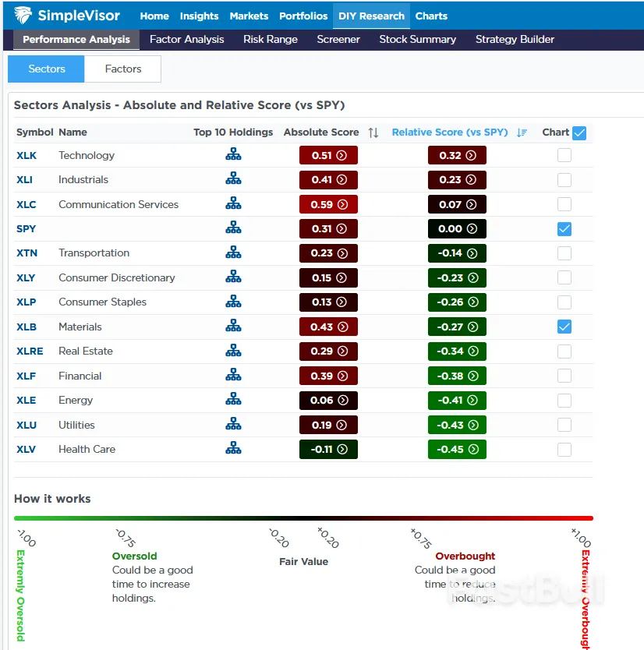Screen dimensions: 644x650
Task: Expand XLI relative score 0.23 badge
Action: tap(457, 179)
